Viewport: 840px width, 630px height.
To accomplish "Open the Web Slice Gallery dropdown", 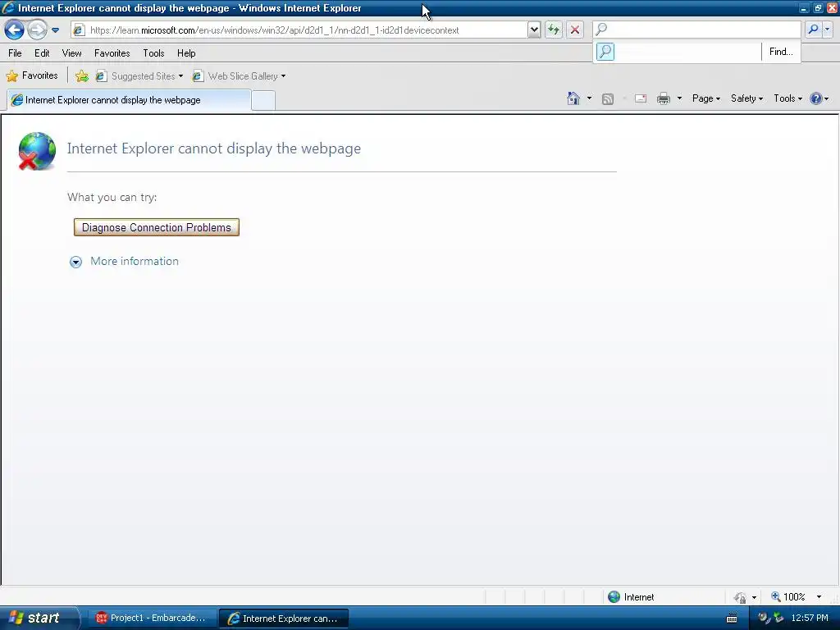I will point(239,76).
